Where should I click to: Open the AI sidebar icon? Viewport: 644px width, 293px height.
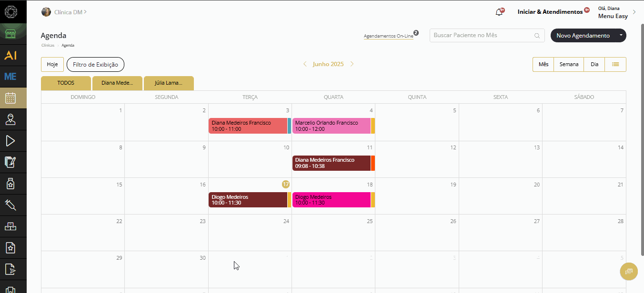coord(10,55)
